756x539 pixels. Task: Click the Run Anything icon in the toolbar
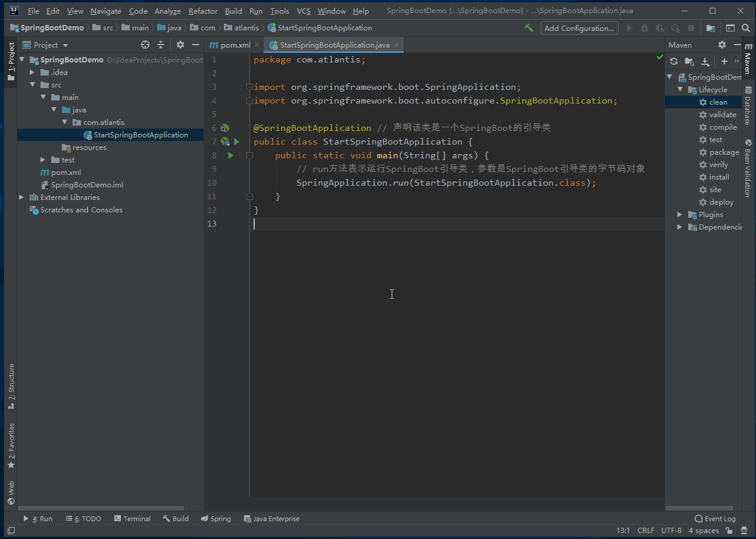[730, 28]
